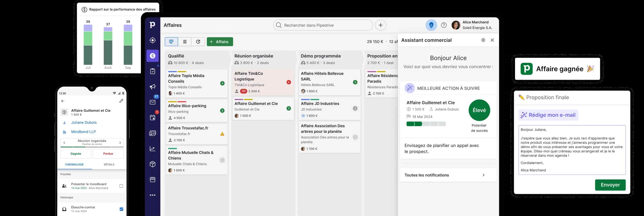Open the Products box icon in sidebar
Screen dimensions: 644x216
pyautogui.click(x=153, y=164)
